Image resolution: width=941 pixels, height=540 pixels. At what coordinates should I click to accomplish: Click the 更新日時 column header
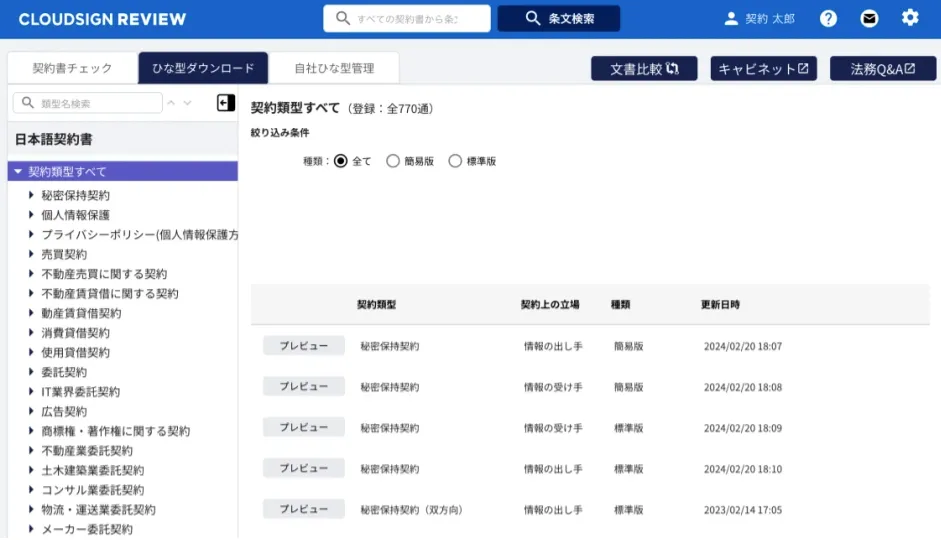tap(720, 304)
